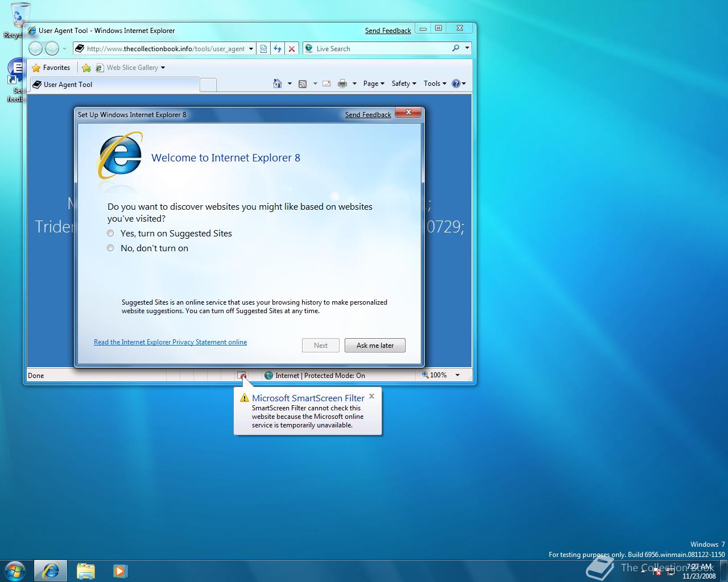Click the Print icon
The height and width of the screenshot is (582, 728).
[x=342, y=84]
